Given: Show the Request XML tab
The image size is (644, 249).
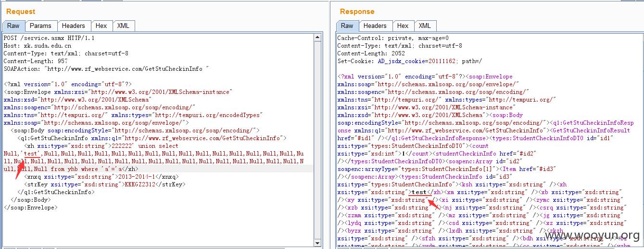Looking at the screenshot, I should coord(124,26).
